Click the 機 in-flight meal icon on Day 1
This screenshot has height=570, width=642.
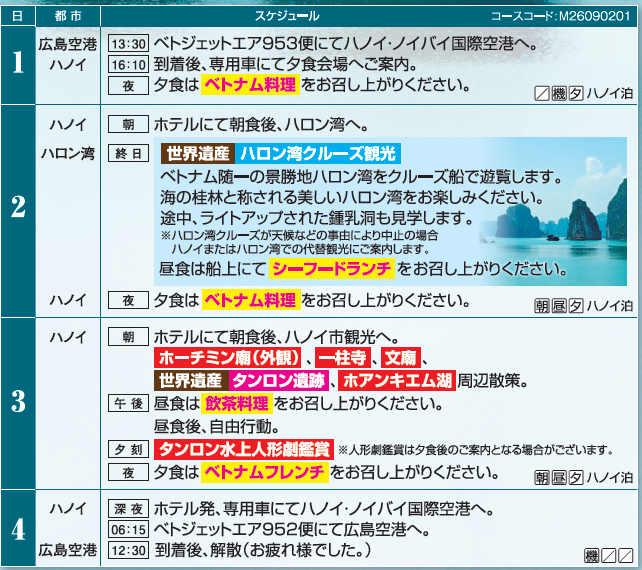(559, 93)
